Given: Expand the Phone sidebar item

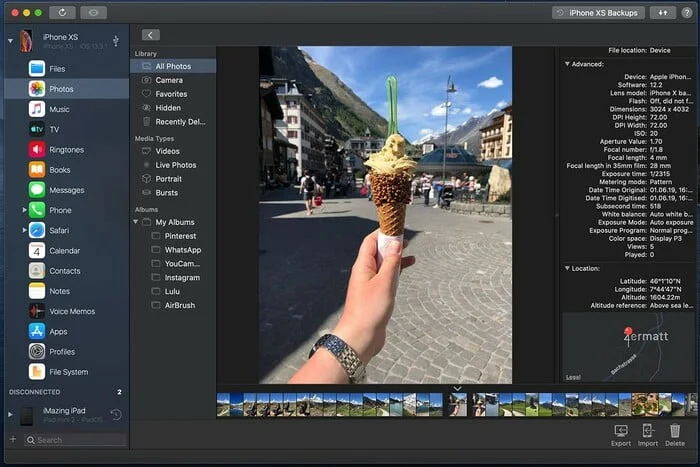Looking at the screenshot, I should pos(25,210).
